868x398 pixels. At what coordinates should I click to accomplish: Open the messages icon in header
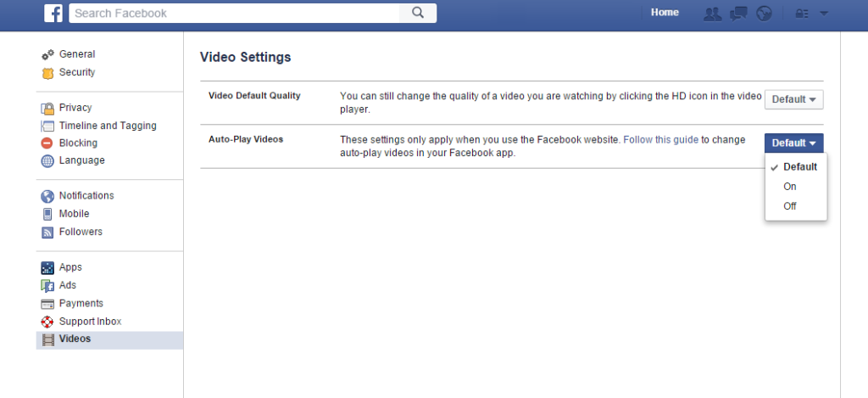pos(738,14)
